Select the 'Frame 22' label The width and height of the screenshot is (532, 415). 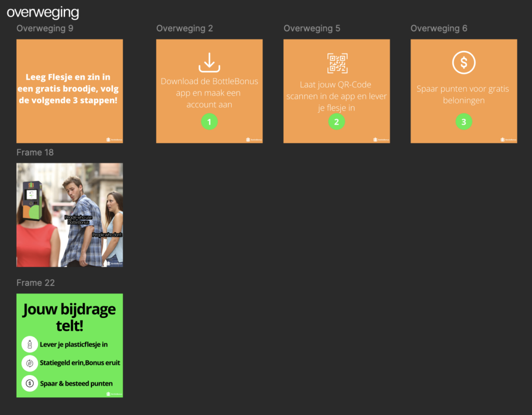point(36,283)
